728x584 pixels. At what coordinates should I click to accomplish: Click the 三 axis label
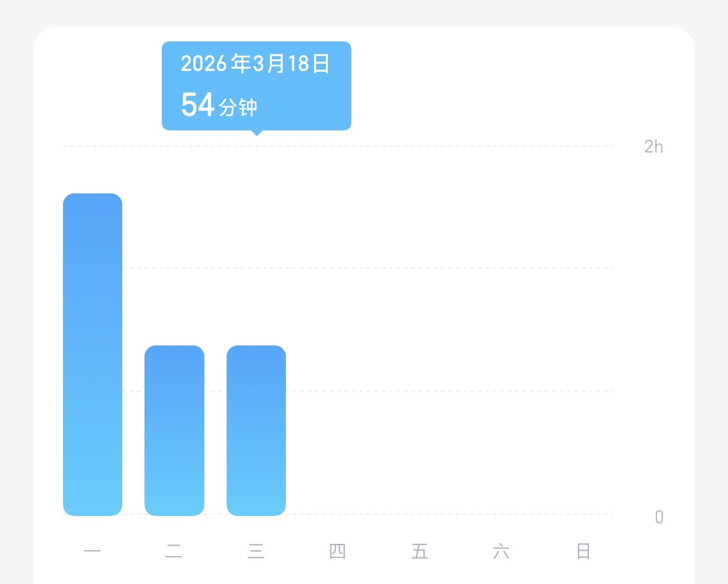tap(256, 551)
